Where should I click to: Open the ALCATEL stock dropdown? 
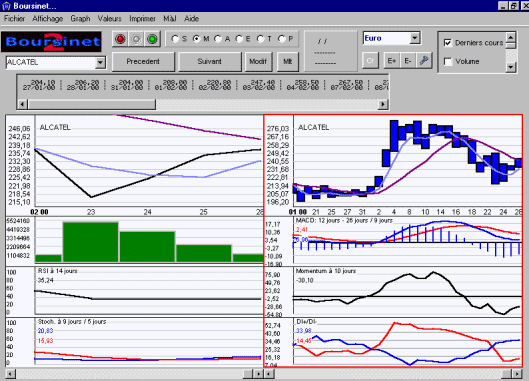coord(100,62)
